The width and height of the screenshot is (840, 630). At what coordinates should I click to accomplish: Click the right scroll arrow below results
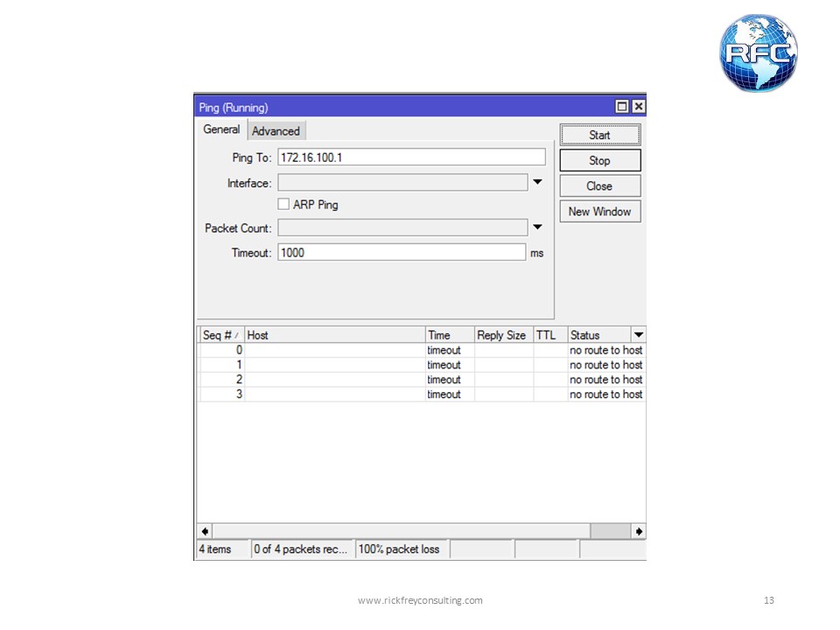[x=639, y=531]
